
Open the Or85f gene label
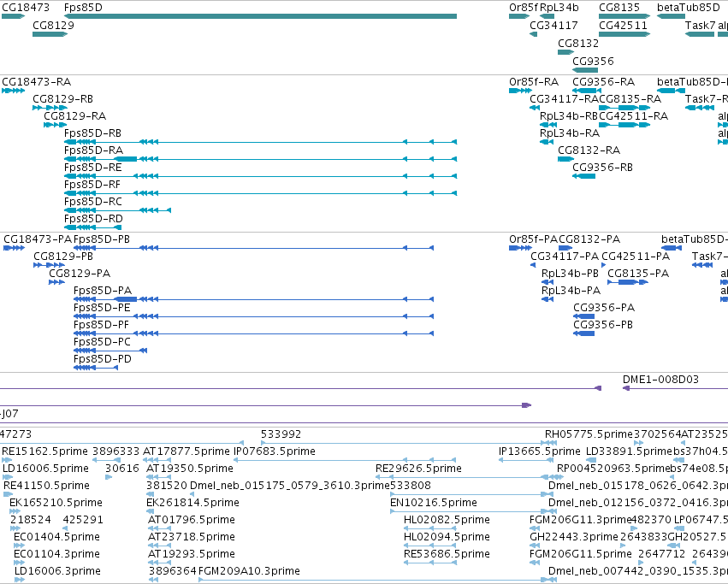coord(524,8)
